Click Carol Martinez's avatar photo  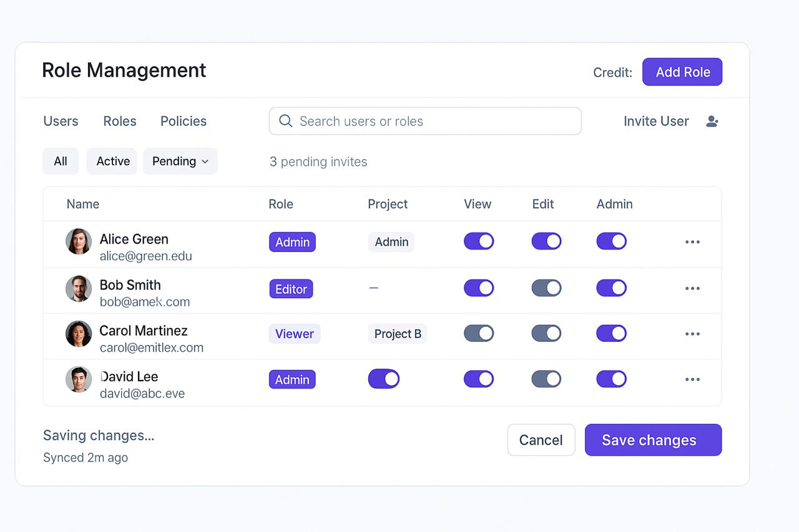(x=79, y=334)
